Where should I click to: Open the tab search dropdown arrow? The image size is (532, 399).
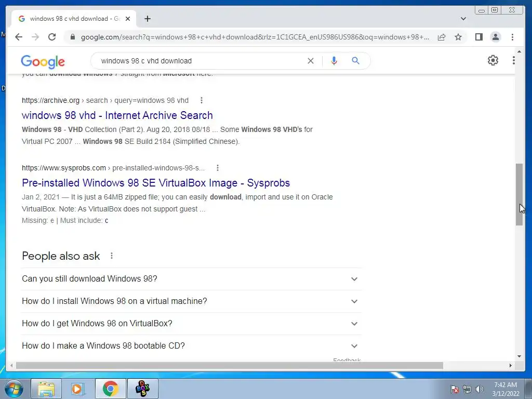coord(463,19)
